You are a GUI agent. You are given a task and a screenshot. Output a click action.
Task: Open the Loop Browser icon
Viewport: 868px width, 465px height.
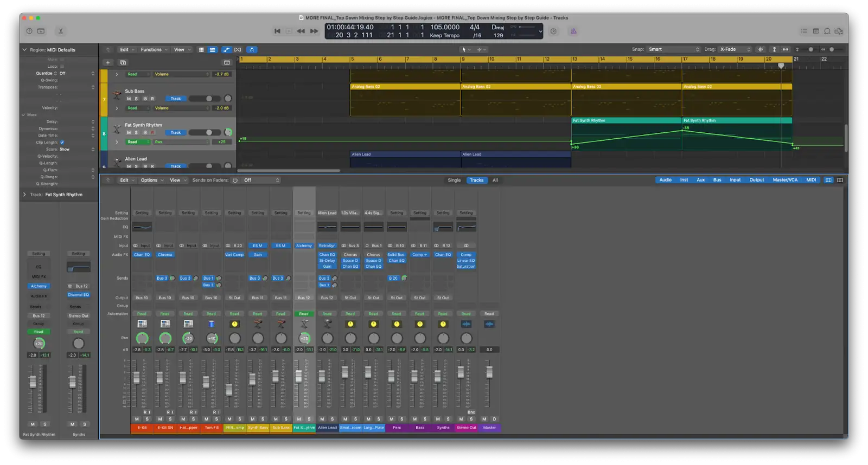827,31
